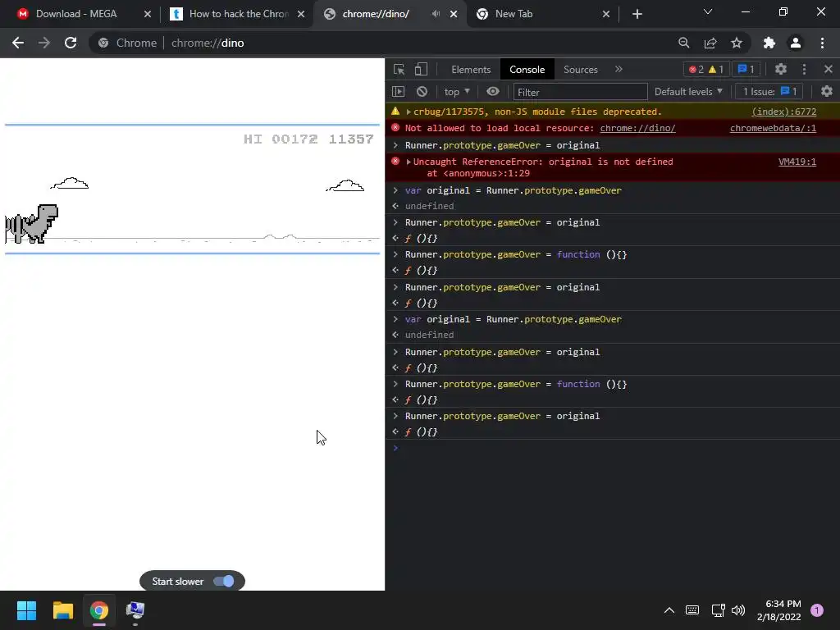Open console settings gear beside issues
Viewport: 840px width, 630px height.
click(x=827, y=92)
